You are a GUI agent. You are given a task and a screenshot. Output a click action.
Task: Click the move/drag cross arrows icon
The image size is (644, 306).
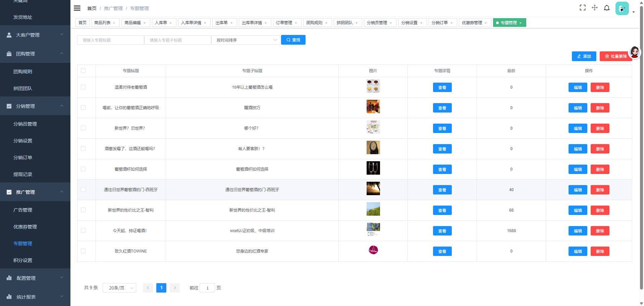(595, 8)
